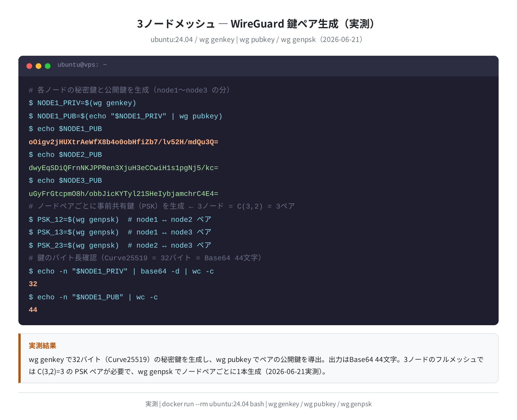Select the orange key output starting with oOigv2jHUXtr
The height and width of the screenshot is (420, 517).
pyautogui.click(x=124, y=142)
